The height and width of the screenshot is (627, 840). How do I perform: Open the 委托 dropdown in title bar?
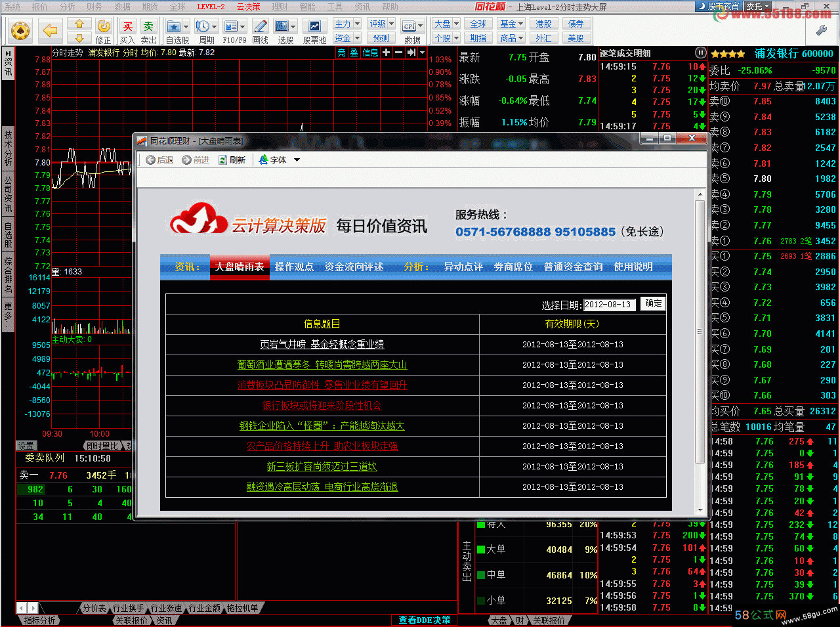[758, 7]
